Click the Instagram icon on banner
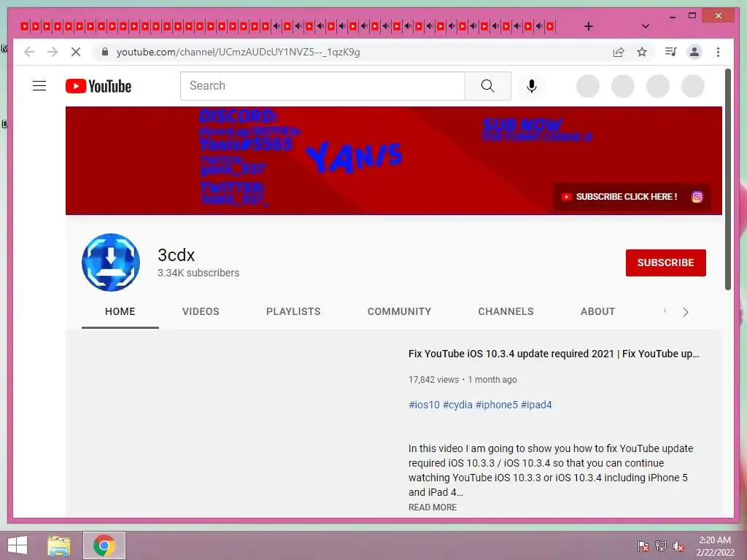The height and width of the screenshot is (560, 747). [x=697, y=197]
